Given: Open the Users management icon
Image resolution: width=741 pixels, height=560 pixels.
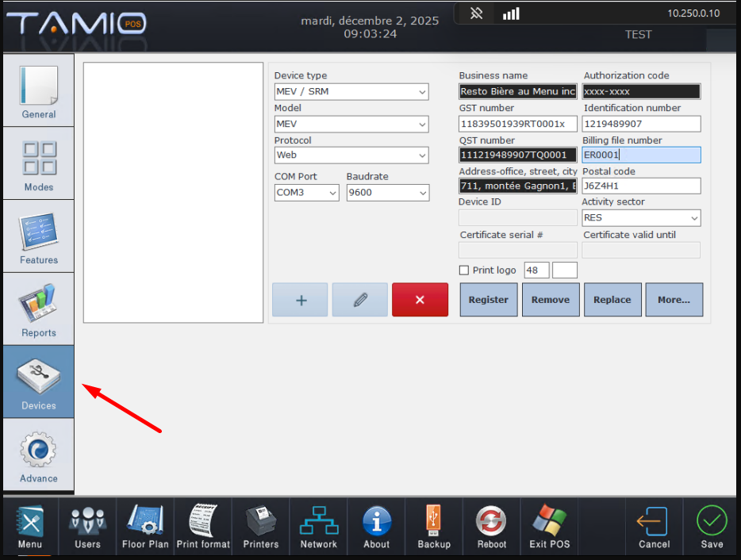Looking at the screenshot, I should point(87,527).
